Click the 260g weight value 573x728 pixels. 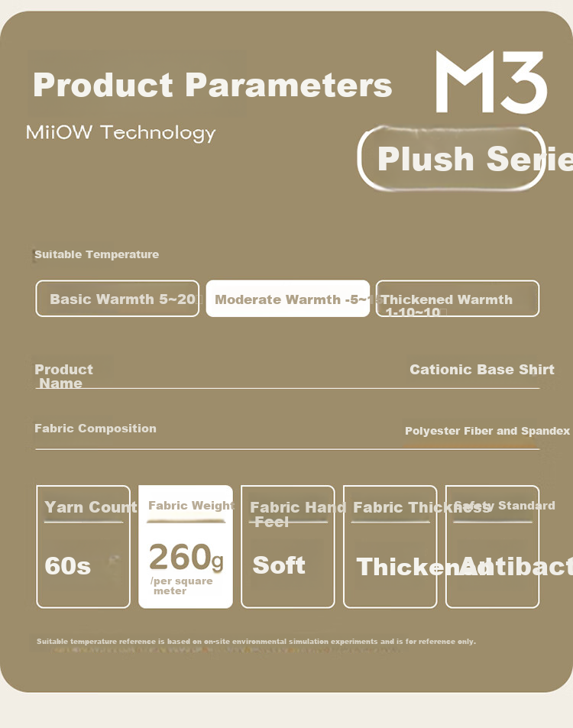pos(186,557)
